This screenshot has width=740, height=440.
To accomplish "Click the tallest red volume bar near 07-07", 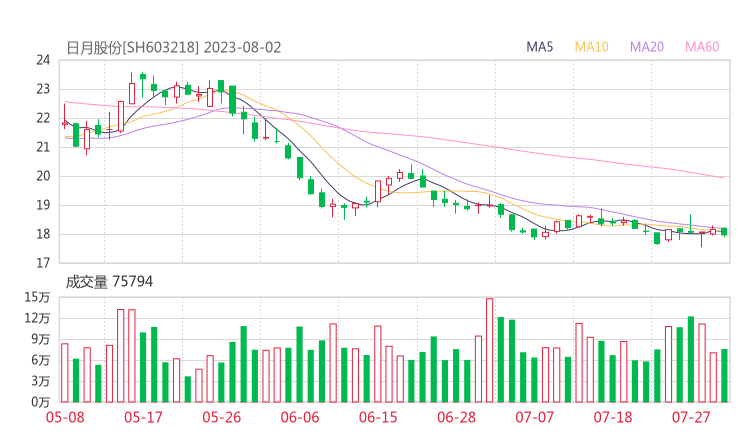I will pos(489,350).
